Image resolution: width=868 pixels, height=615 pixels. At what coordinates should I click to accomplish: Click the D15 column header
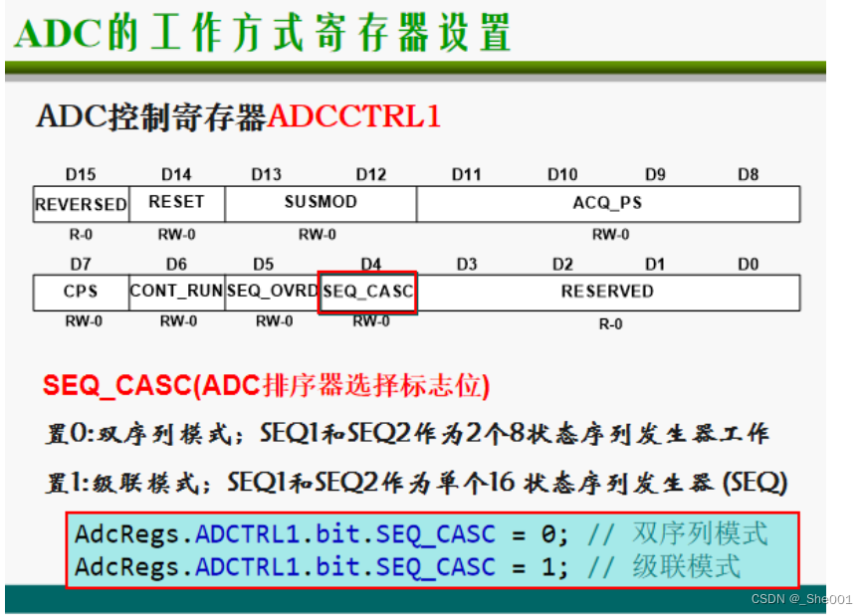80,173
